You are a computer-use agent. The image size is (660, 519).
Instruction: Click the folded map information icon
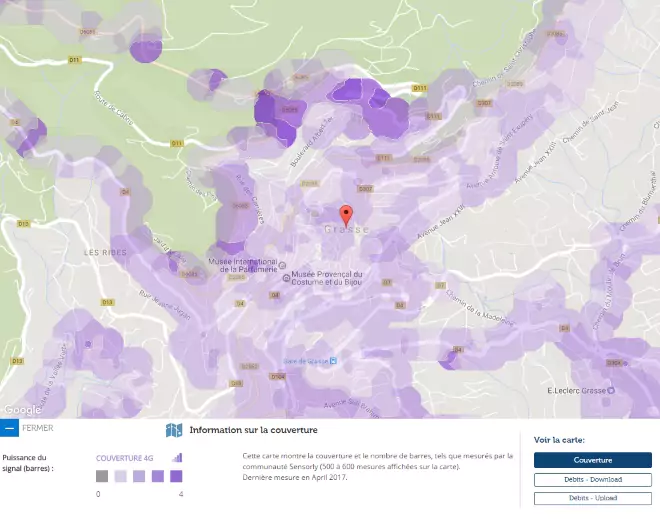point(174,430)
